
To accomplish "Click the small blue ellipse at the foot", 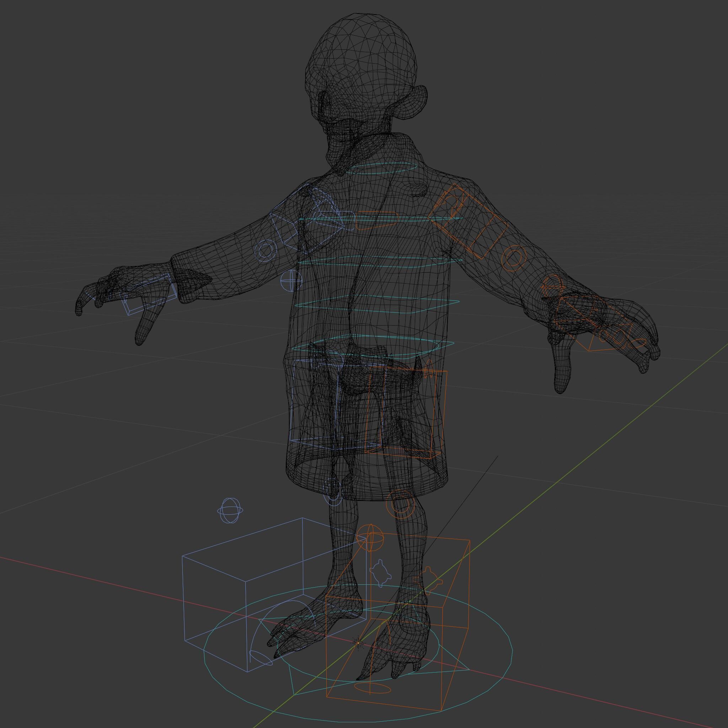I will point(261,658).
